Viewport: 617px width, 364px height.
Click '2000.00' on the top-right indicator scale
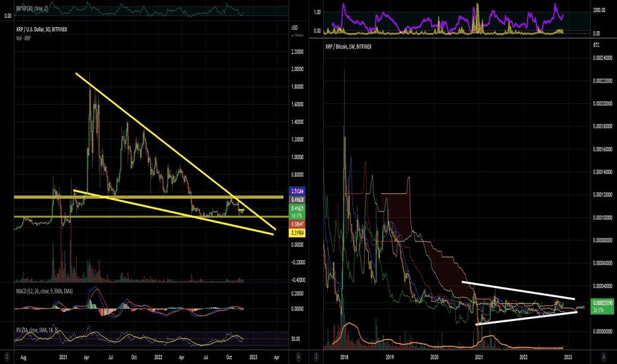click(599, 10)
